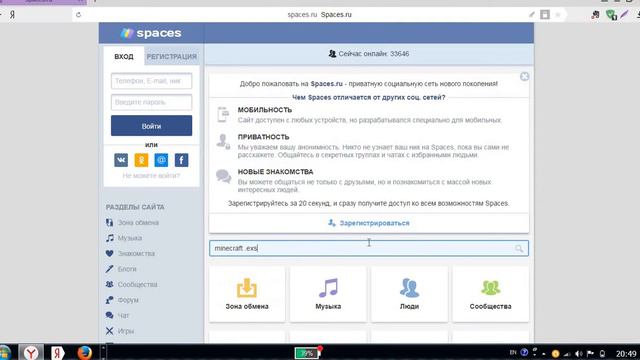
Task: Click the clock showing 20:49
Action: pyautogui.click(x=626, y=353)
